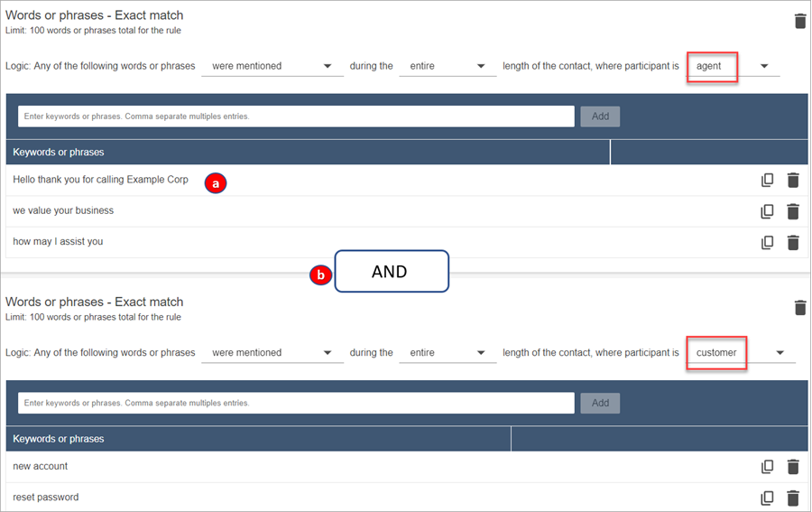Copy the 'Hello thank you for calling' phrase
This screenshot has height=512, width=812.
(x=767, y=180)
